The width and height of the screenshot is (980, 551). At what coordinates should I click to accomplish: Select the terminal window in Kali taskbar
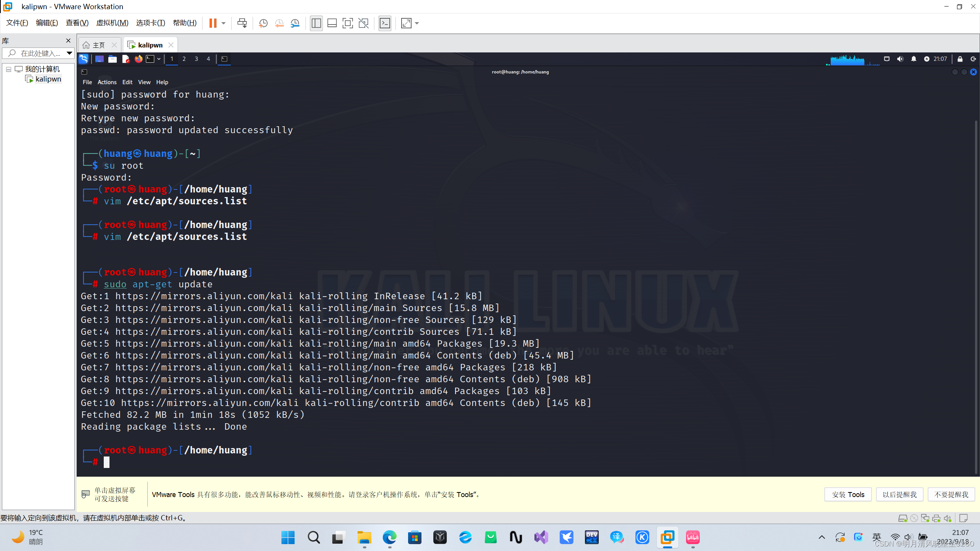pyautogui.click(x=224, y=59)
